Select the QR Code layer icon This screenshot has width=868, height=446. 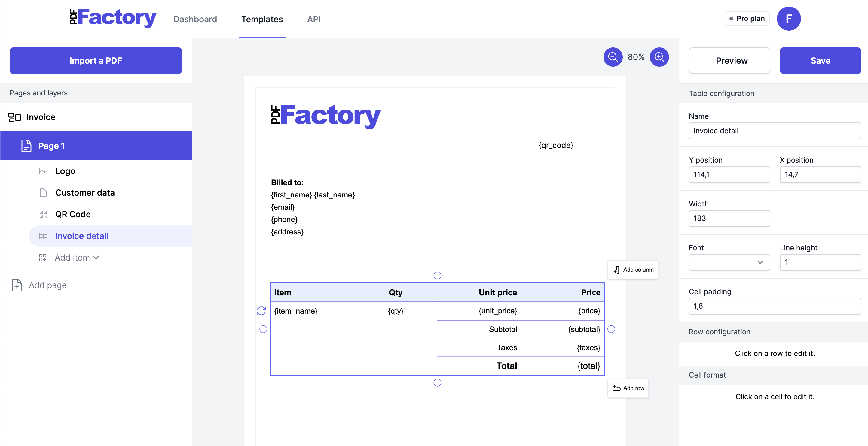[x=43, y=214]
